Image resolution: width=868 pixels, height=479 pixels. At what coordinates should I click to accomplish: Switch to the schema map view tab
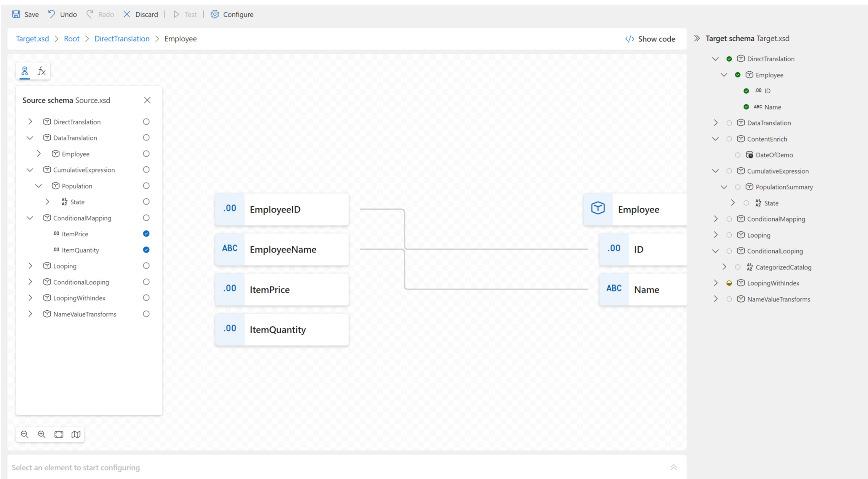pos(24,71)
